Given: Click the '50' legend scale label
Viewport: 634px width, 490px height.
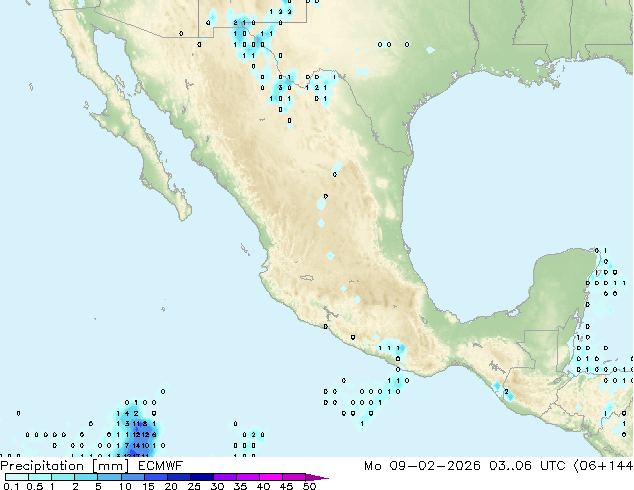Looking at the screenshot, I should tap(310, 486).
